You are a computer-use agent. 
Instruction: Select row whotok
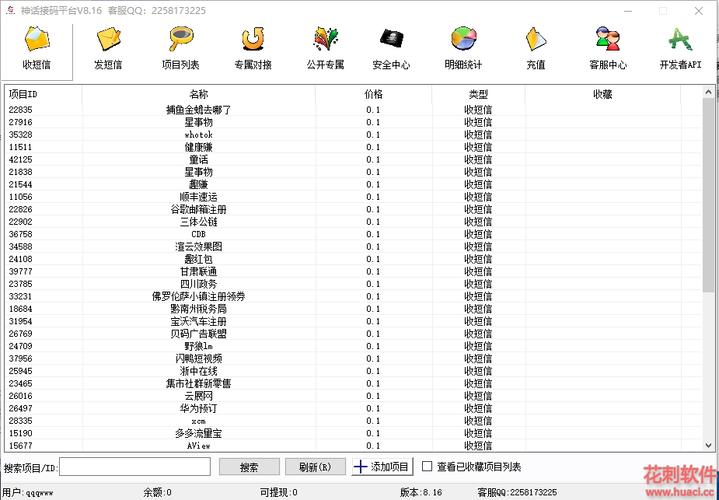pos(353,134)
